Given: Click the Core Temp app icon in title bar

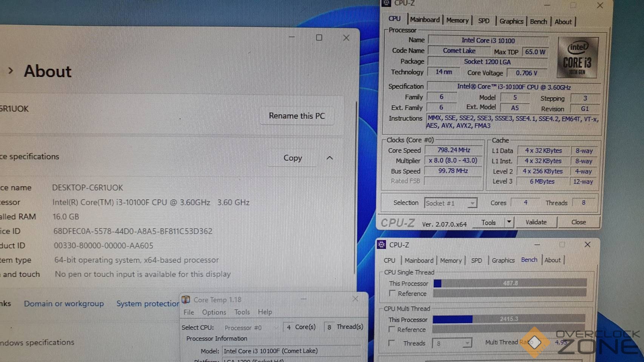Looking at the screenshot, I should tap(186, 299).
